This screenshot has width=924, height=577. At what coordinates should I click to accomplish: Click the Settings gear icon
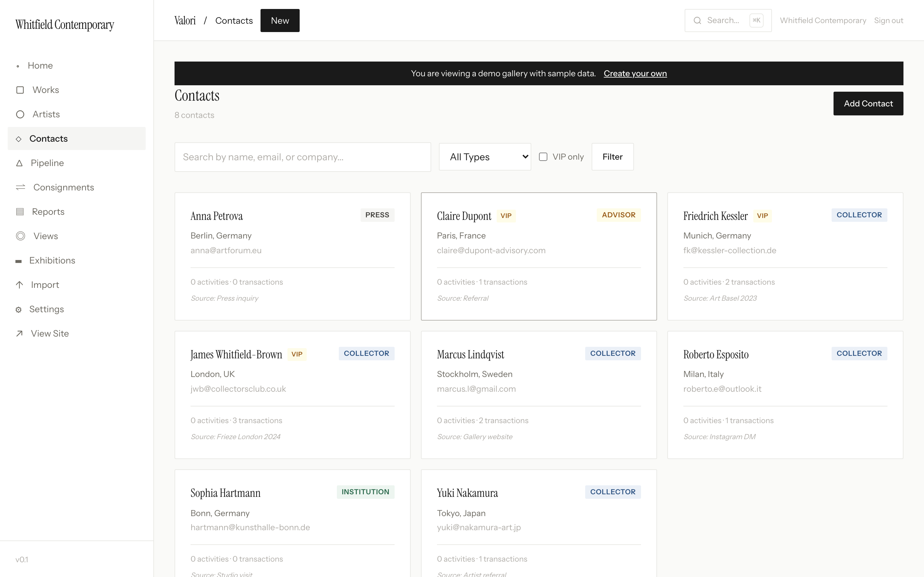click(x=19, y=309)
